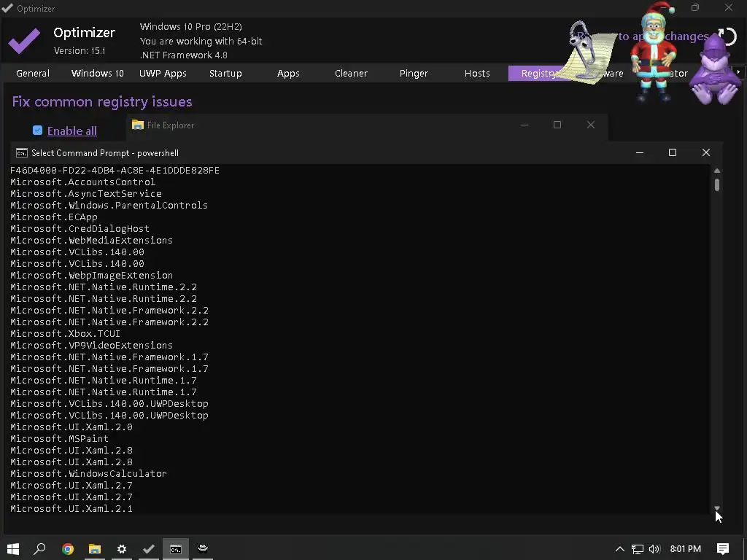Tick the Enable all checkbox

click(x=37, y=131)
